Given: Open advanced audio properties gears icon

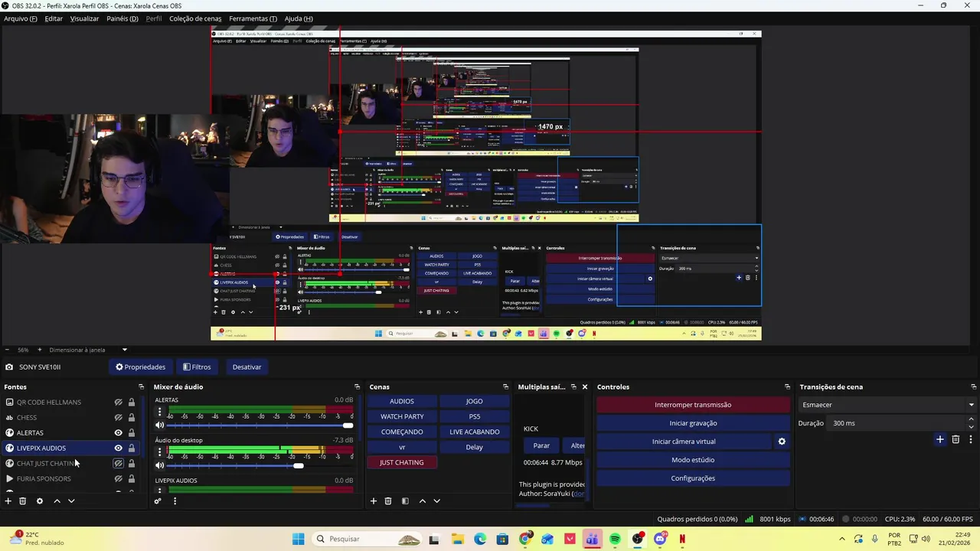Looking at the screenshot, I should pos(158,501).
